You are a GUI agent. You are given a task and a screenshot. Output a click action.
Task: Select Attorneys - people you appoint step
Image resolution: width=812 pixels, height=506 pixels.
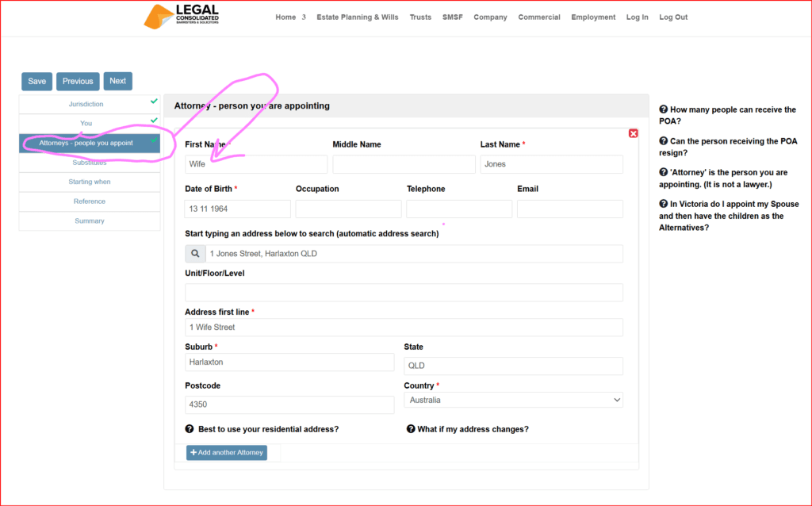click(x=89, y=143)
